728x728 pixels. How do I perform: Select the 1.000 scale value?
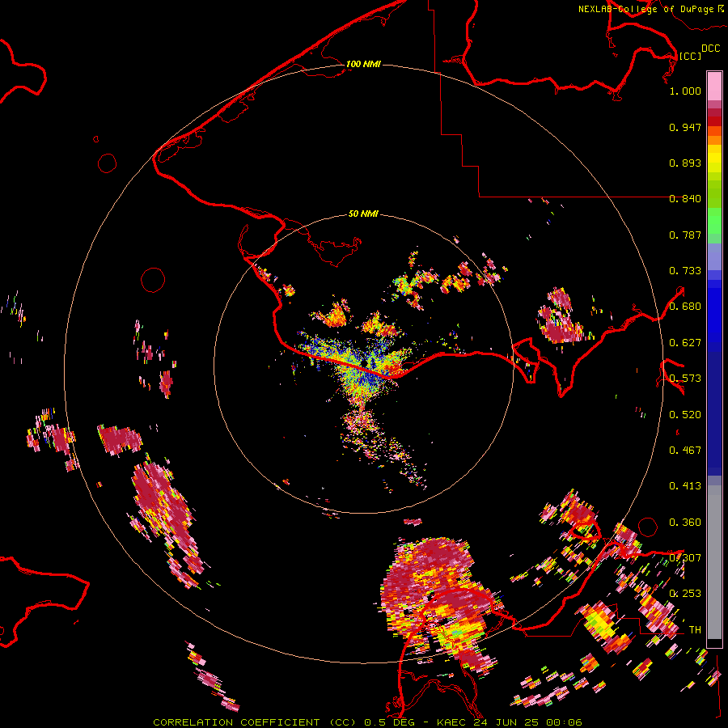pyautogui.click(x=685, y=91)
